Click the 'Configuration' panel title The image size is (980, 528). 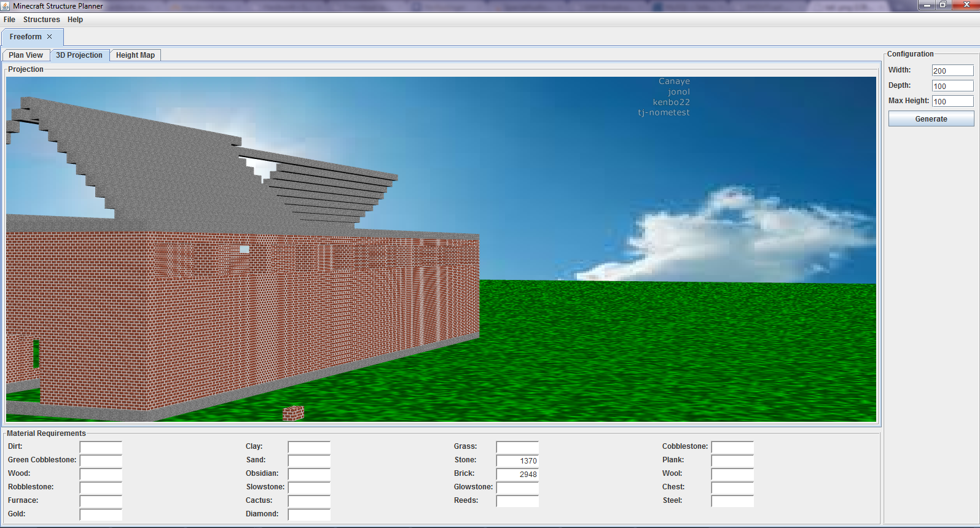910,54
